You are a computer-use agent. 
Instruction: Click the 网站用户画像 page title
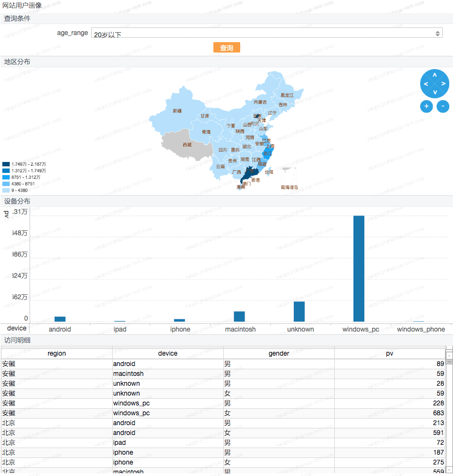coord(22,5)
